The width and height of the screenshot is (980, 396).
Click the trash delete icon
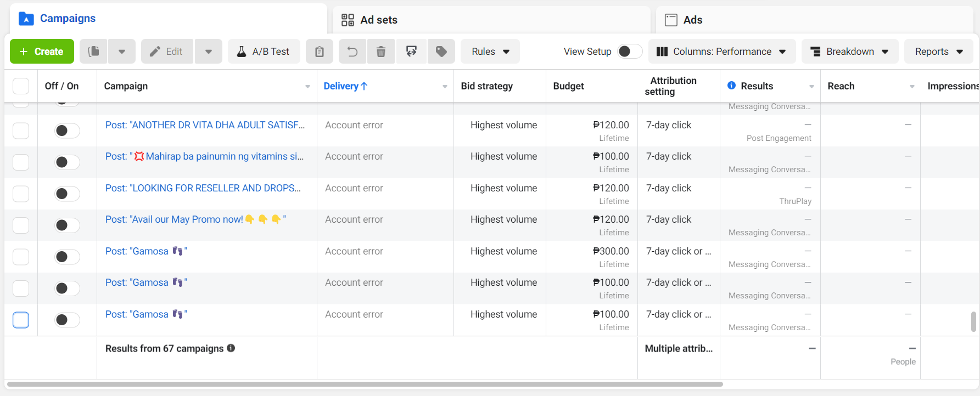[x=381, y=52]
